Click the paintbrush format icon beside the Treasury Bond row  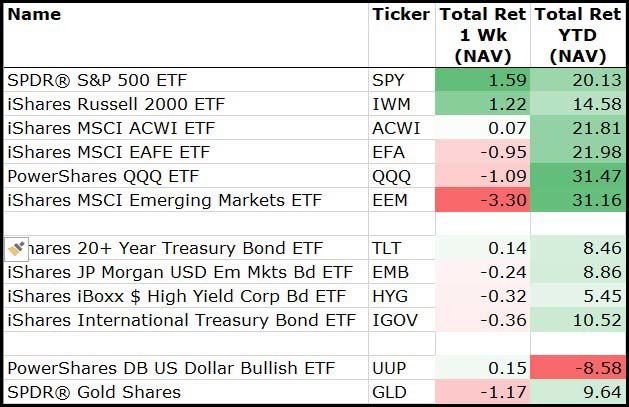[x=16, y=248]
